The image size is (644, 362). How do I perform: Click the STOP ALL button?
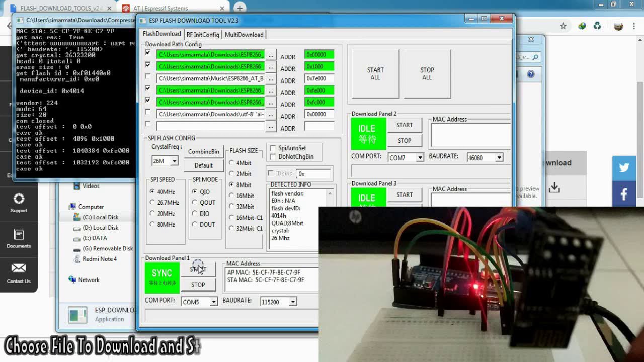point(427,73)
